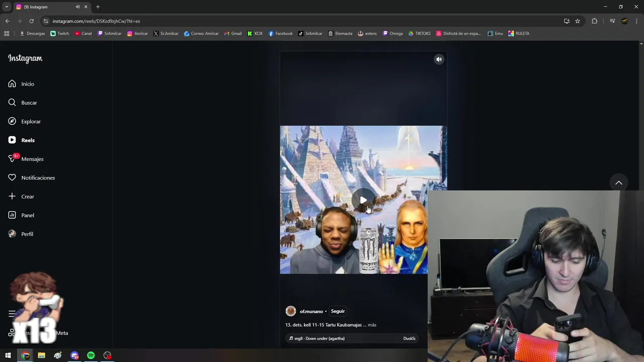Open Canal bookmark
The width and height of the screenshot is (644, 362).
[83, 34]
